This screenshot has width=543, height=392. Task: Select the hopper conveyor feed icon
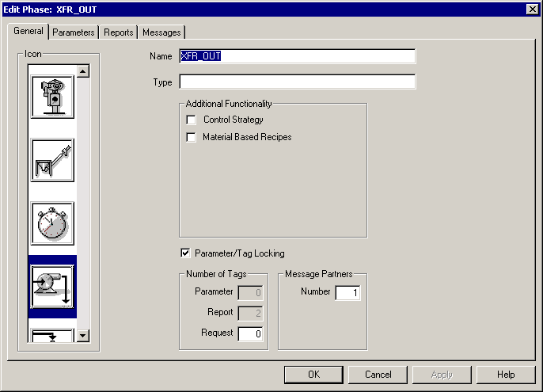tap(52, 160)
